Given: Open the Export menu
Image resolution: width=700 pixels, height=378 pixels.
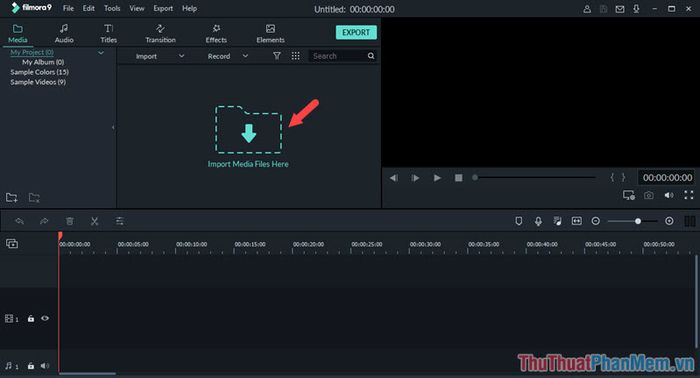Looking at the screenshot, I should click(163, 8).
